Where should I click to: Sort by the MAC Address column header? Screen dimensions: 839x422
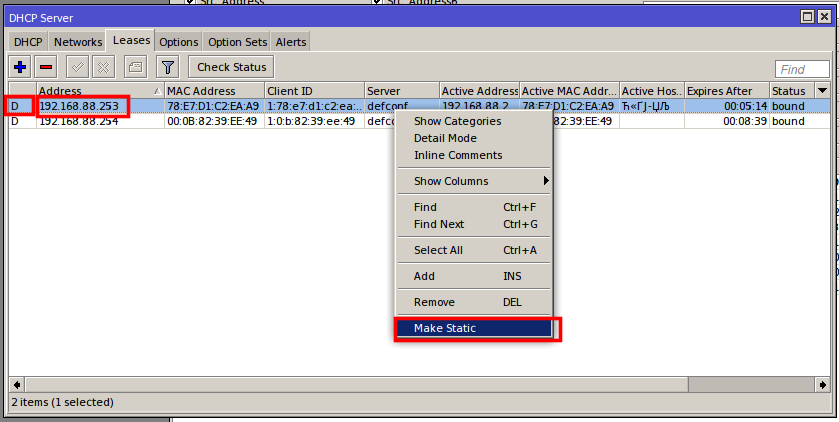tap(214, 91)
